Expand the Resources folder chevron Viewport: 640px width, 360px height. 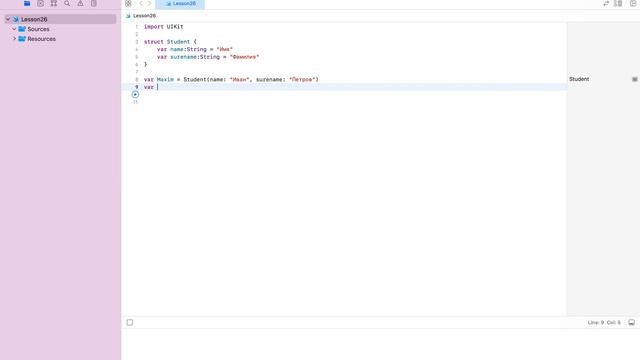14,39
